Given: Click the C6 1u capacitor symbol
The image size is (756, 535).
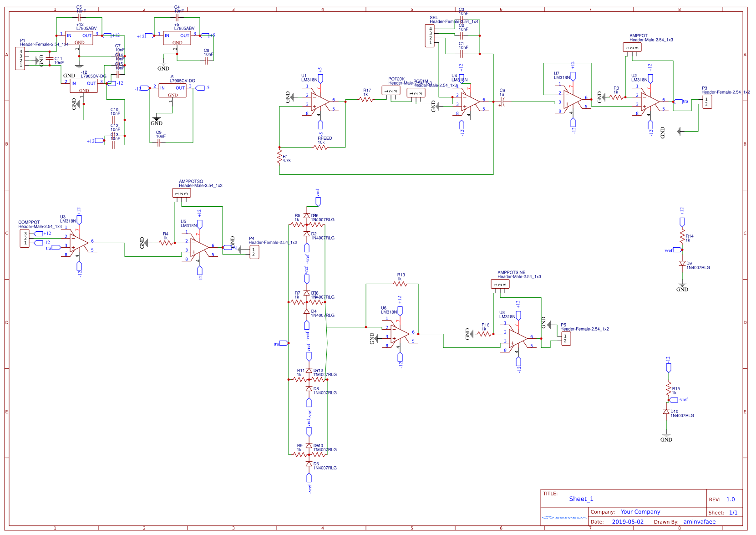Looking at the screenshot, I should pyautogui.click(x=502, y=102).
